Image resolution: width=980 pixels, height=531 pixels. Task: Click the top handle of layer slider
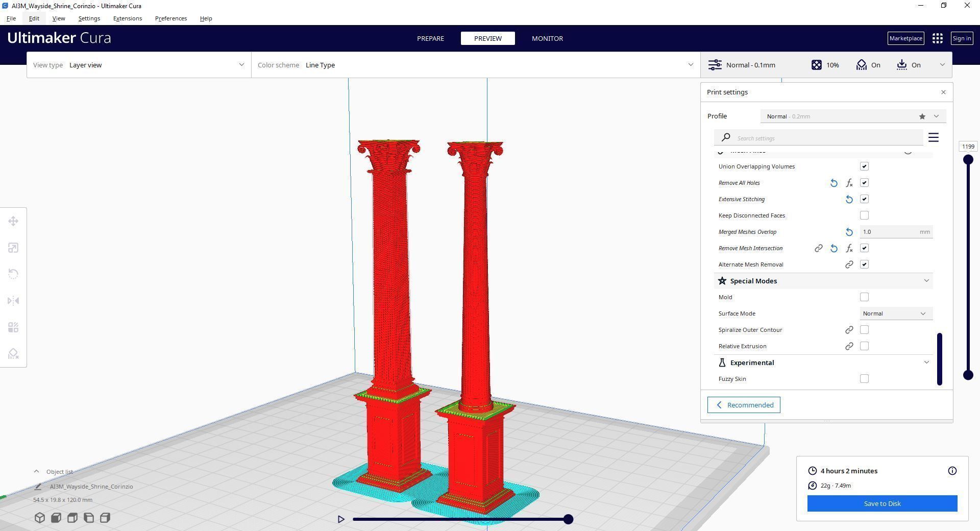pos(968,160)
